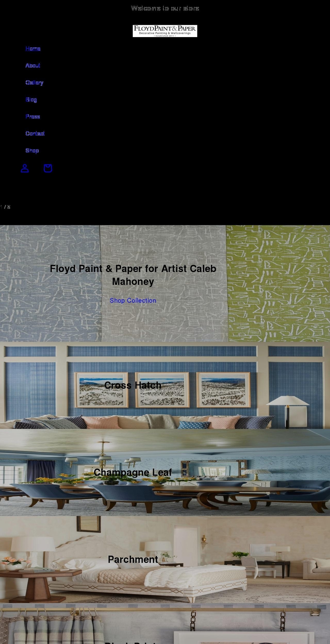Open the Champagne Leaf collection banner
The width and height of the screenshot is (330, 644).
pos(165,472)
